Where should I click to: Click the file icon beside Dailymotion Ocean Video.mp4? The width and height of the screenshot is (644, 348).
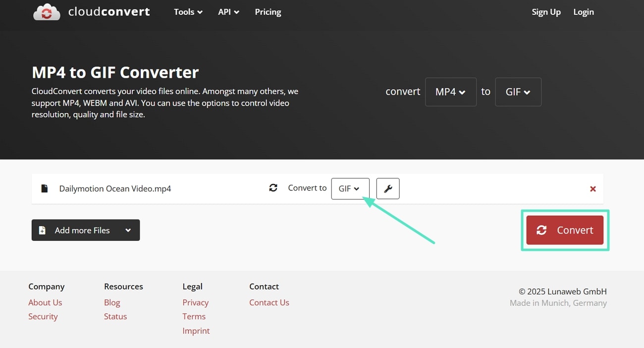[45, 188]
